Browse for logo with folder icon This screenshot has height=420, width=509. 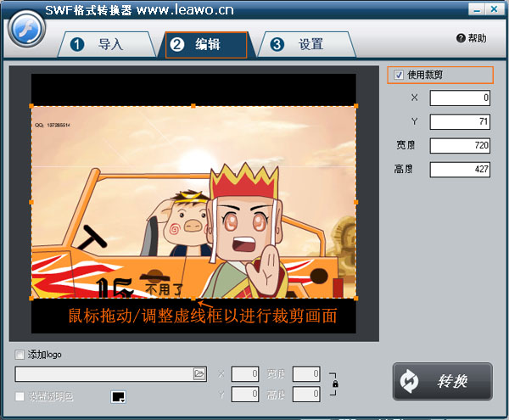199,374
